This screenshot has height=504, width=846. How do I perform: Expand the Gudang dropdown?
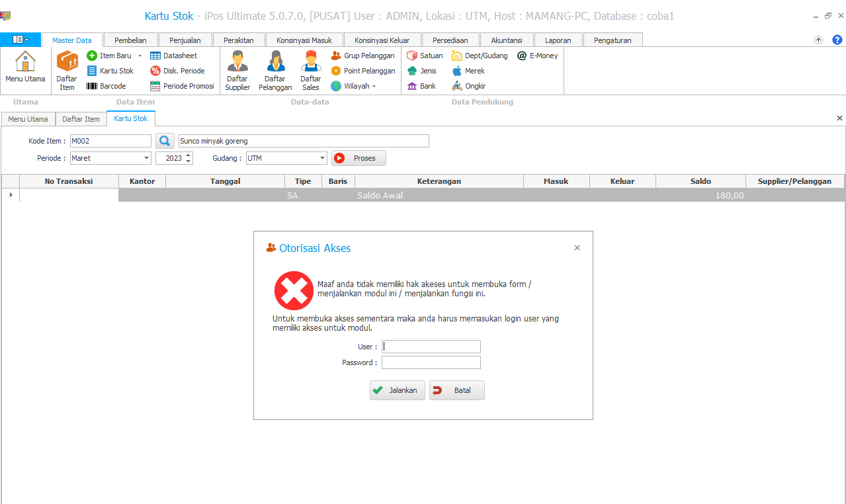point(322,159)
